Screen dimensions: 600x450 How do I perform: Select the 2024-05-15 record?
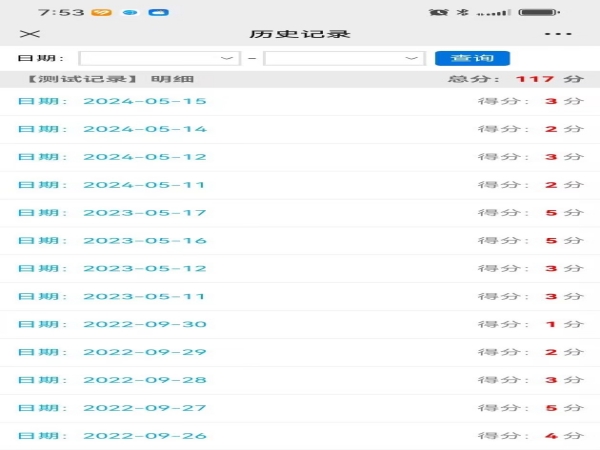tap(300, 101)
